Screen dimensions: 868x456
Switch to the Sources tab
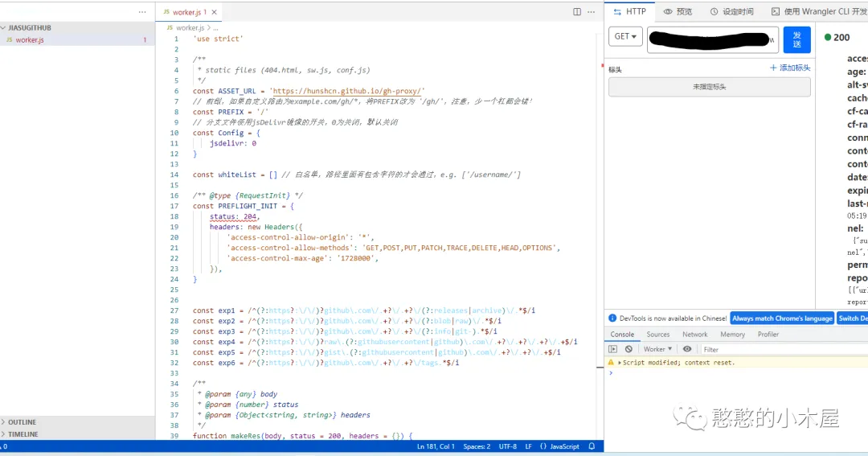pos(658,335)
